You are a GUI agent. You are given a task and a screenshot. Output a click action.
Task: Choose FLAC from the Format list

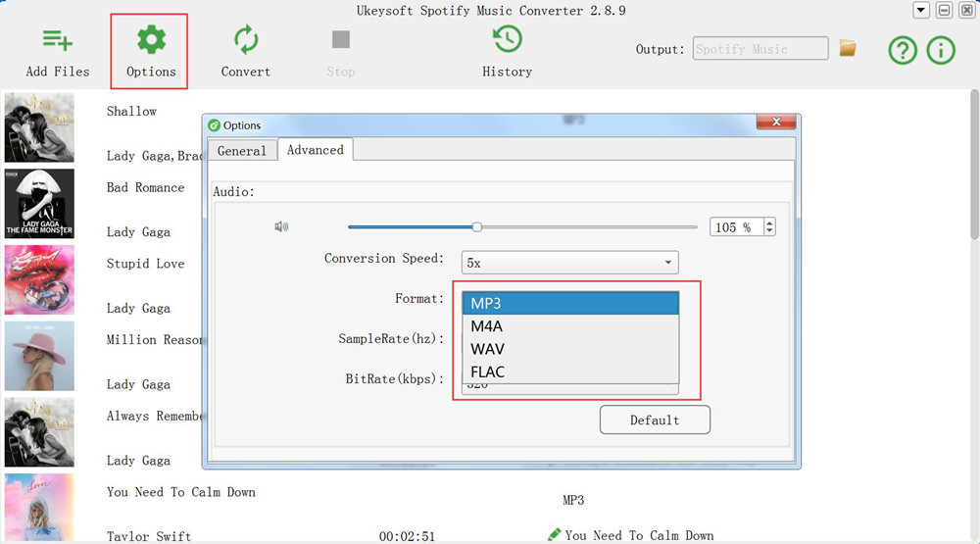click(x=570, y=372)
